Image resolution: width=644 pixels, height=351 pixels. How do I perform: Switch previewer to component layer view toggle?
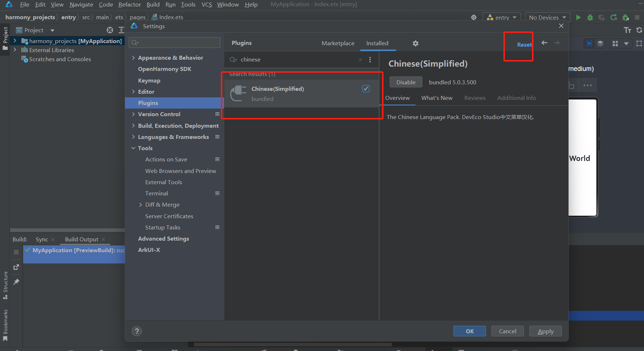600,43
